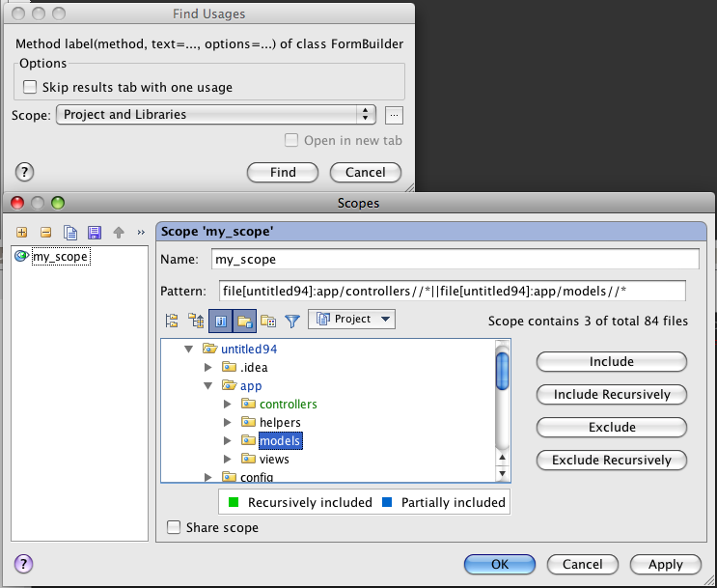Open help in Scopes dialog
Viewport: 717px width, 588px height.
[24, 563]
